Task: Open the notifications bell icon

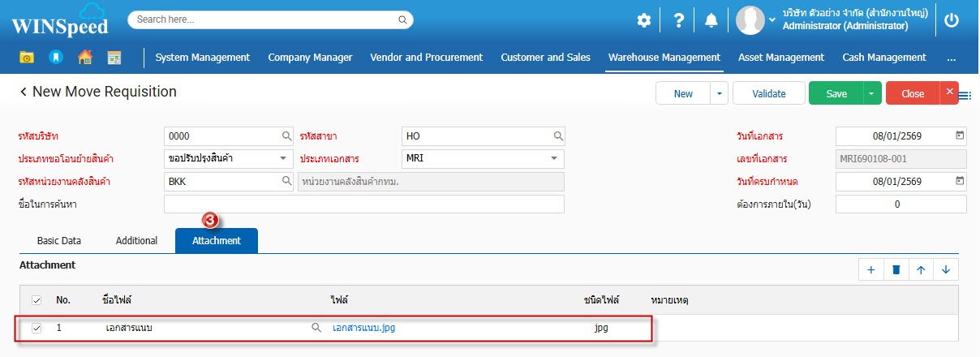Action: point(711,20)
